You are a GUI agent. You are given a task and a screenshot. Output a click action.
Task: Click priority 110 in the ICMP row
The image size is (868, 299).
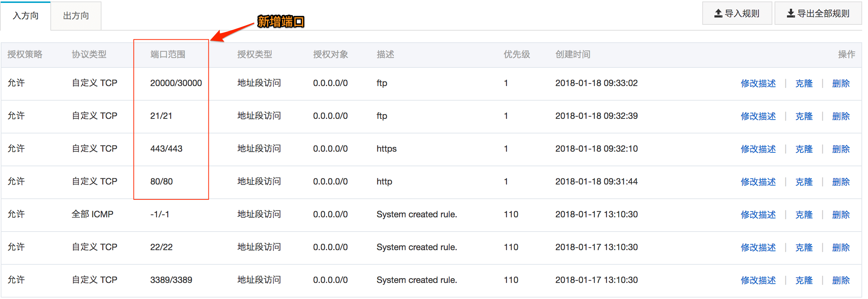coord(511,214)
